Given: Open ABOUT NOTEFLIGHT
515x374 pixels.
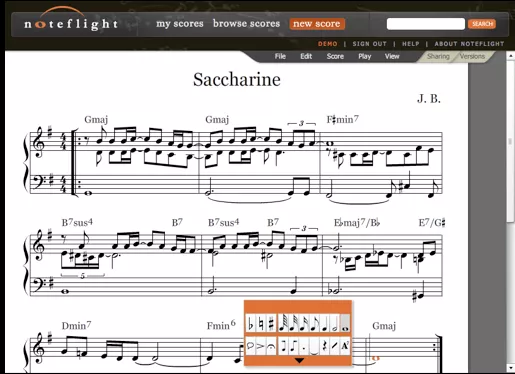Looking at the screenshot, I should [x=469, y=44].
